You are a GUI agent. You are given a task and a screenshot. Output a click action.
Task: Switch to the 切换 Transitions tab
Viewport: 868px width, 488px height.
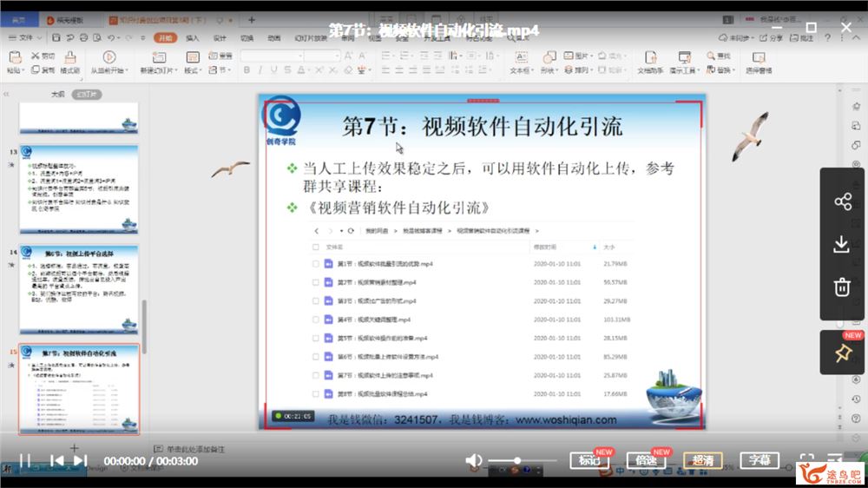coord(247,38)
